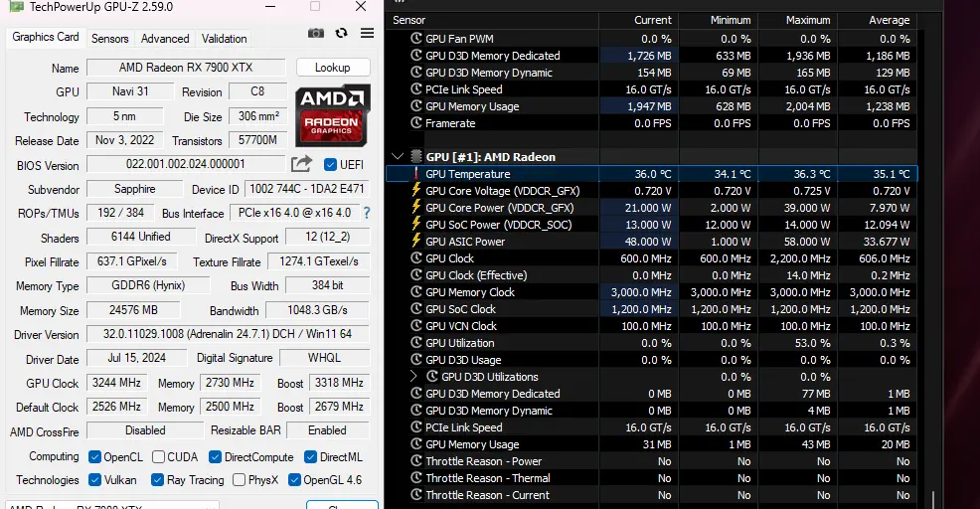Click the GPU Clock (Effective) sensor icon

(416, 274)
